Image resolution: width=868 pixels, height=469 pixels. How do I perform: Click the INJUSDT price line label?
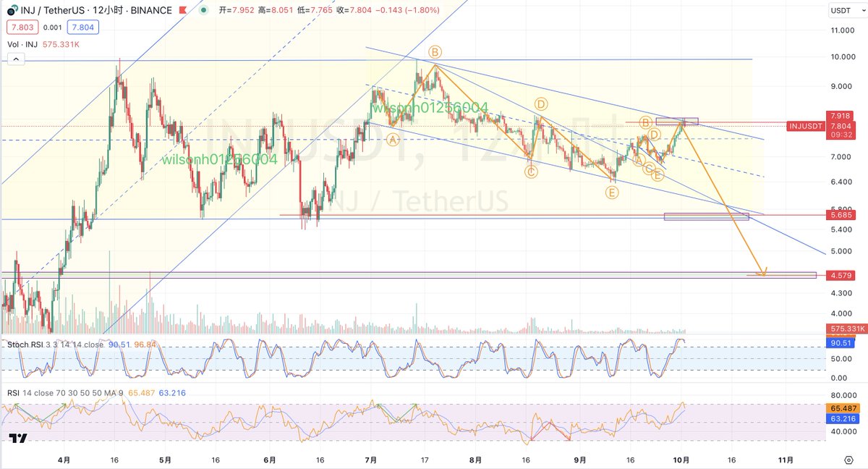[x=805, y=126]
